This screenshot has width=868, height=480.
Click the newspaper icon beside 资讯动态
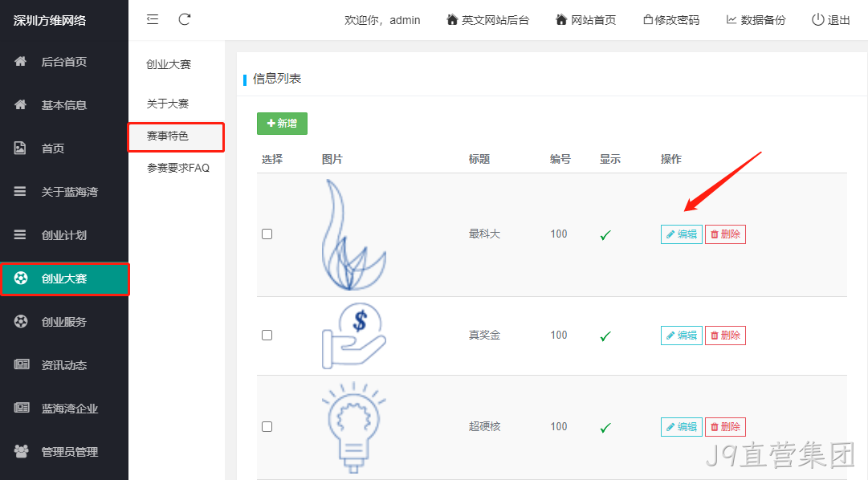[22, 364]
